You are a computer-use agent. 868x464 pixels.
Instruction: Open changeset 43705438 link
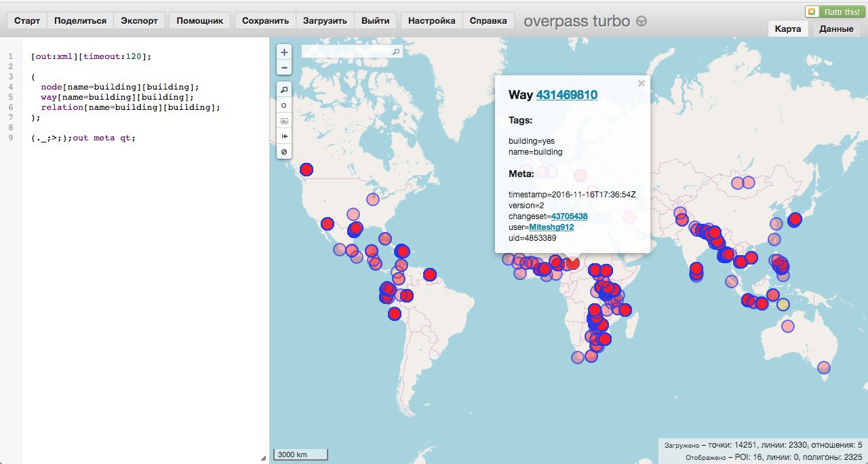tap(569, 216)
